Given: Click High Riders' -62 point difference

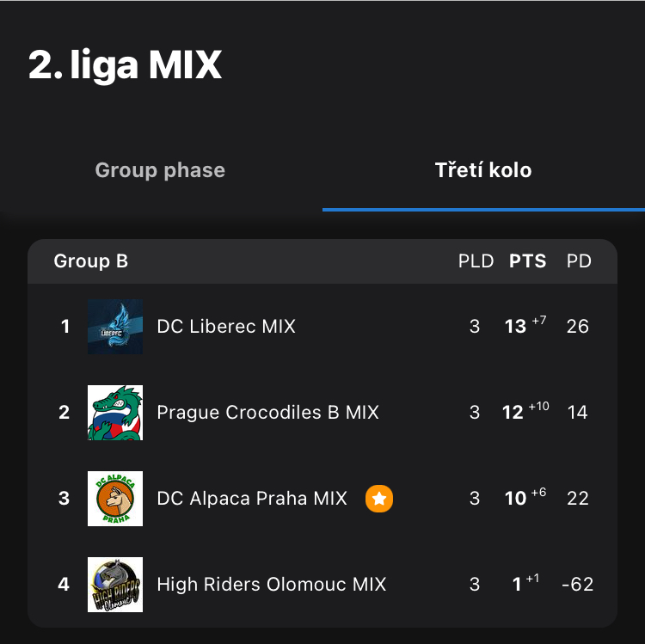Looking at the screenshot, I should (577, 585).
